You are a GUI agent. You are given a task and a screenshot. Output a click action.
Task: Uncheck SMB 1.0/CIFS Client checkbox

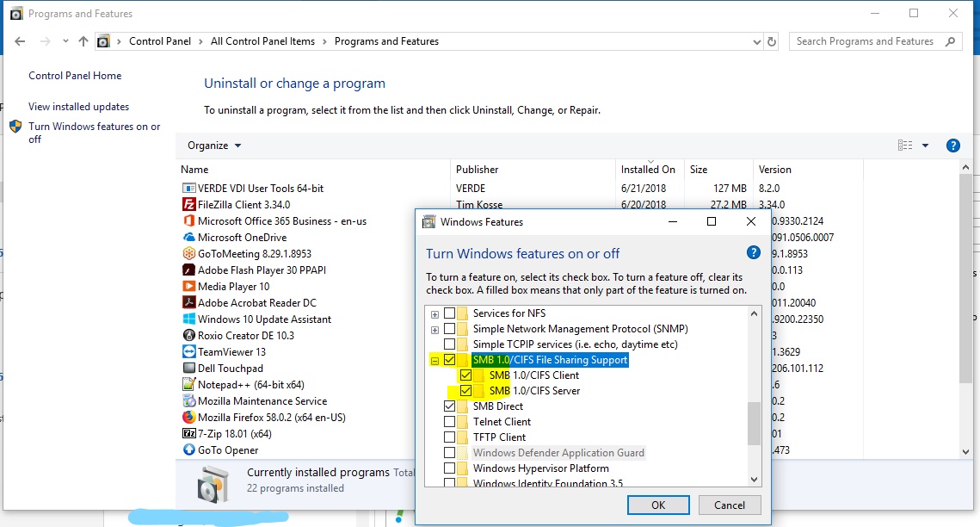465,375
